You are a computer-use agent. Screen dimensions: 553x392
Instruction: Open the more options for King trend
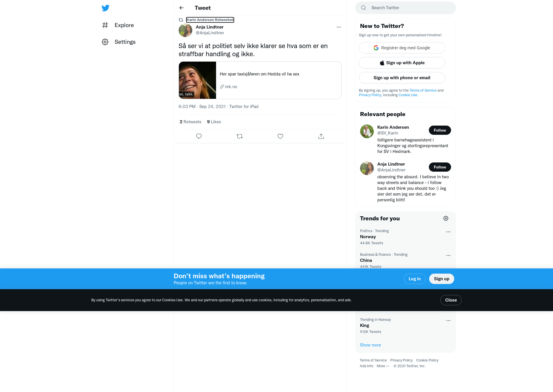click(448, 321)
